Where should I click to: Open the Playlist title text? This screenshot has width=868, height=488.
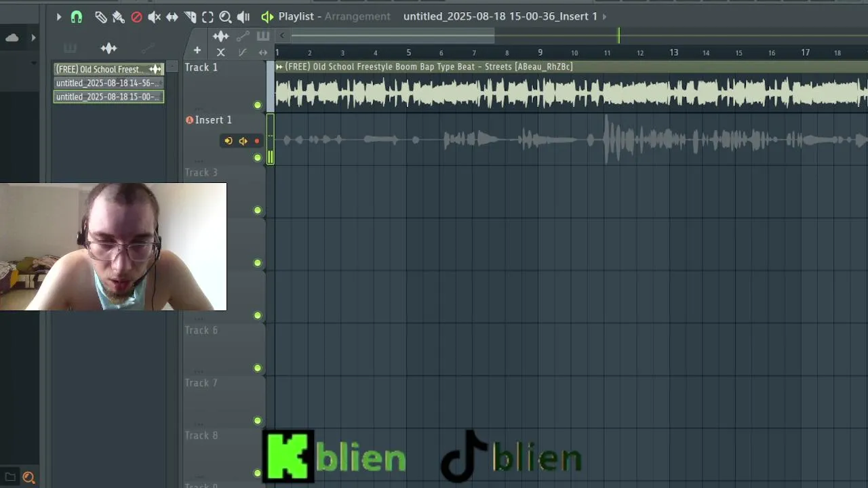296,16
